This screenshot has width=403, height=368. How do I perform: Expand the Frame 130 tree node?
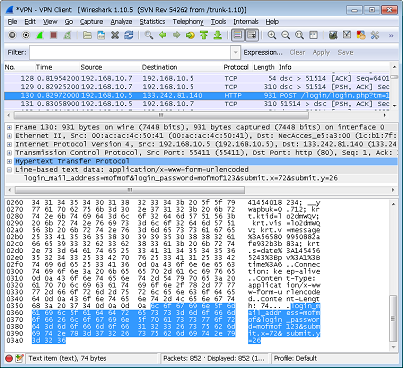pos(9,127)
